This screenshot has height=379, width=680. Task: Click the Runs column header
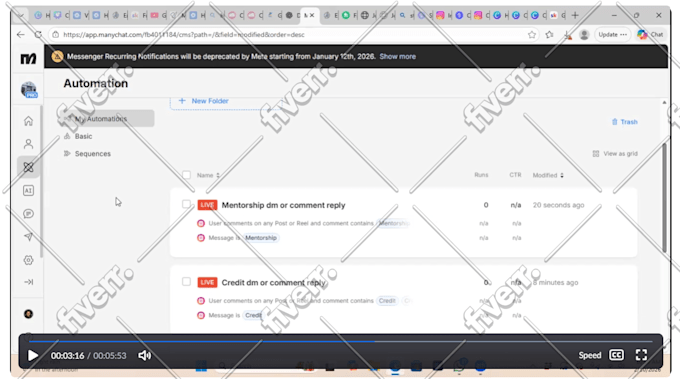[x=481, y=175]
